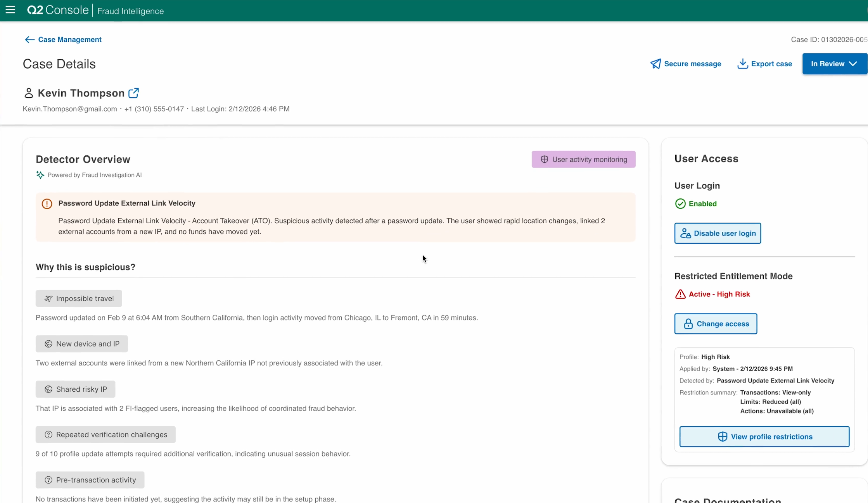Click the Limits: Reduced (all) line
868x503 pixels.
point(770,402)
